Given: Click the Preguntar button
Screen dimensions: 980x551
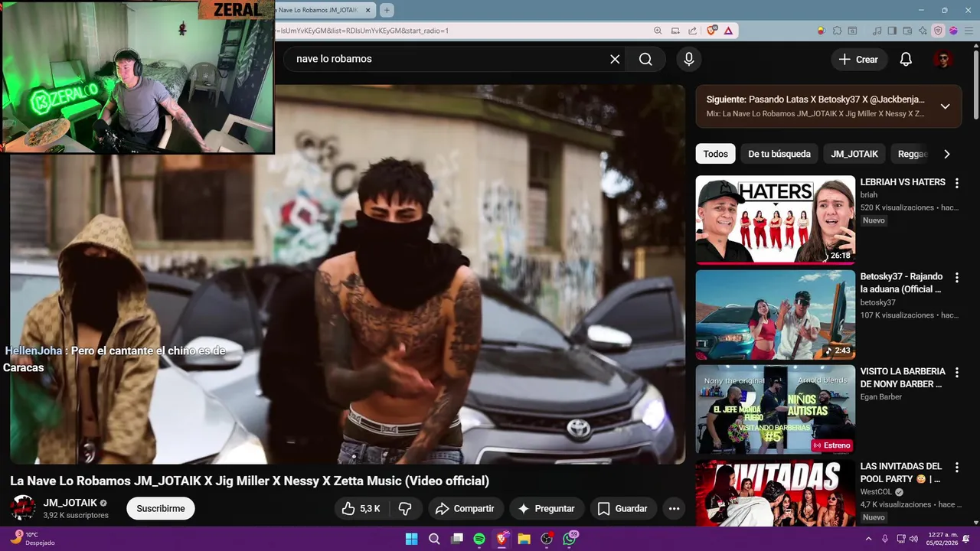Looking at the screenshot, I should [546, 508].
